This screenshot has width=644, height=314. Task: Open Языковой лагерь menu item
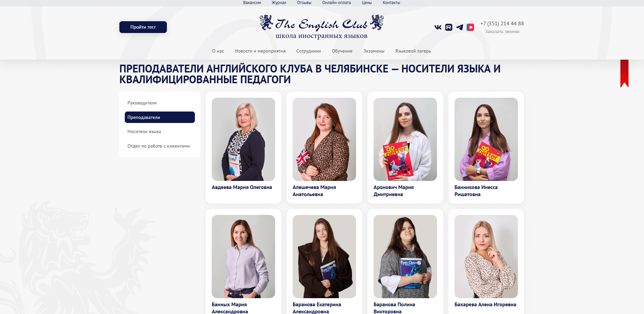point(413,51)
